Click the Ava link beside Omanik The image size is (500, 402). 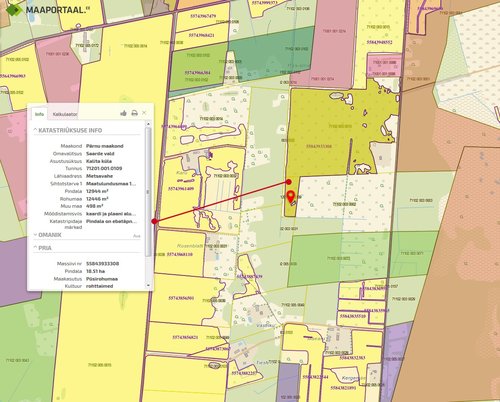pyautogui.click(x=137, y=236)
